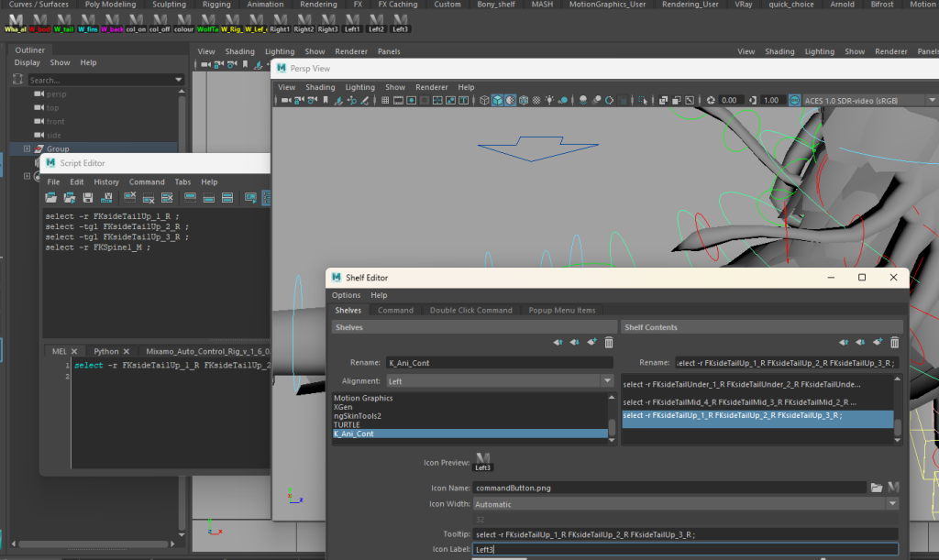Run the Left3 shelf button
This screenshot has height=560, width=939.
(400, 23)
